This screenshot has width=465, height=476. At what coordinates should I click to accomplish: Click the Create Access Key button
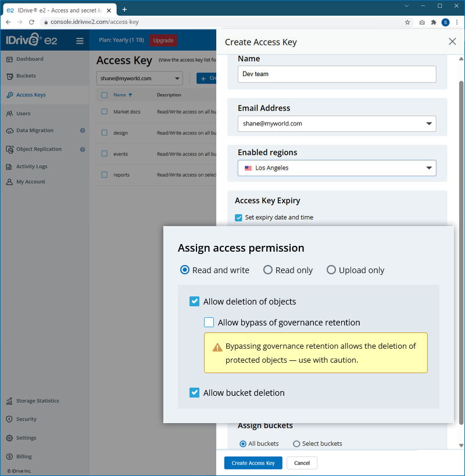[253, 463]
